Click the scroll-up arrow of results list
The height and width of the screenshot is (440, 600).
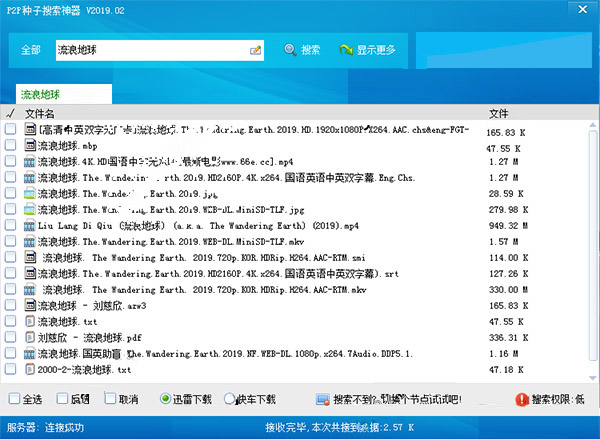tap(592, 125)
